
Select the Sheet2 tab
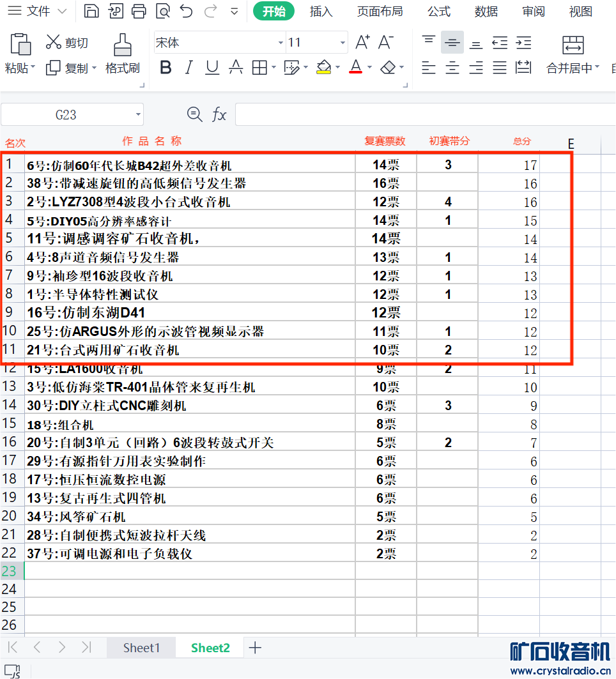pyautogui.click(x=210, y=648)
